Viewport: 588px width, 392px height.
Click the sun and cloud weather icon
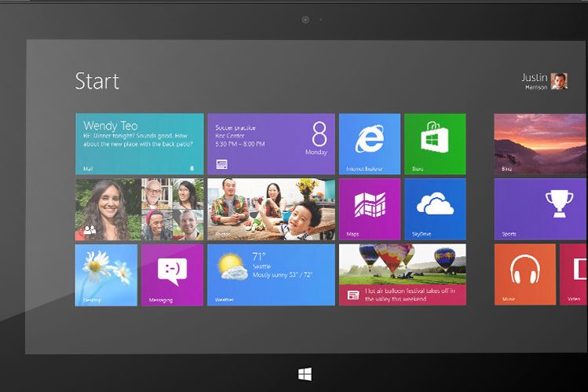pyautogui.click(x=232, y=267)
